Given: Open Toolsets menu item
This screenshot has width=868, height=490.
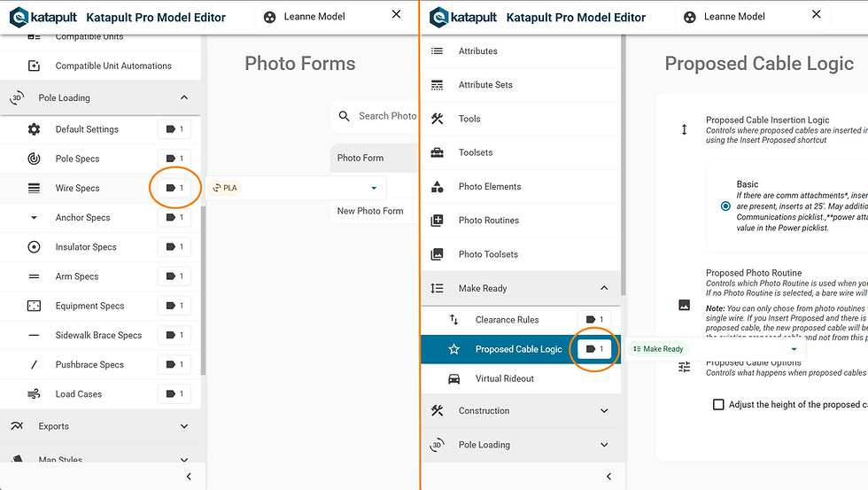Looking at the screenshot, I should [521, 152].
